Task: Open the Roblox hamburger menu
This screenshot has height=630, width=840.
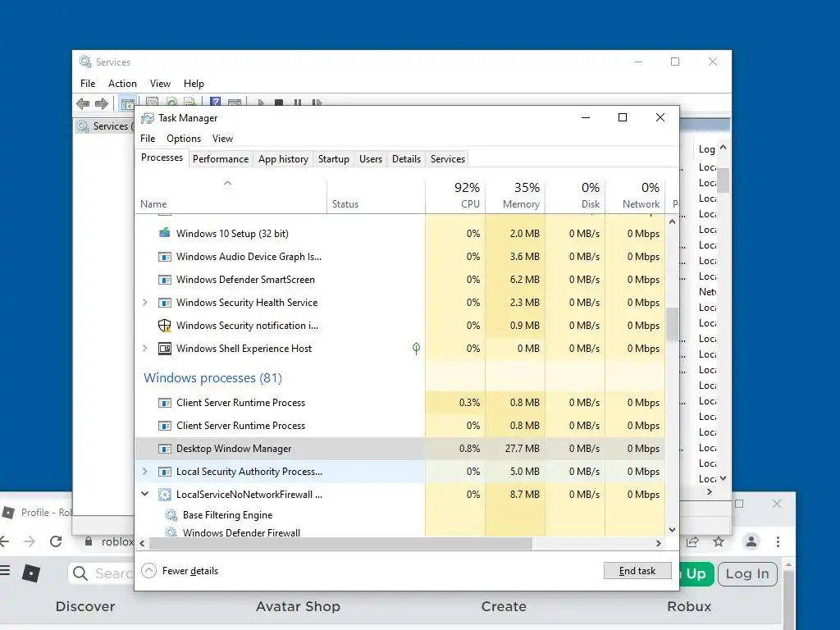Action: coord(6,570)
